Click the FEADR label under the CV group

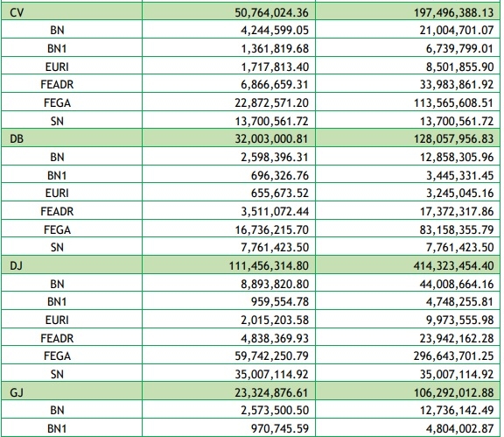(x=57, y=84)
